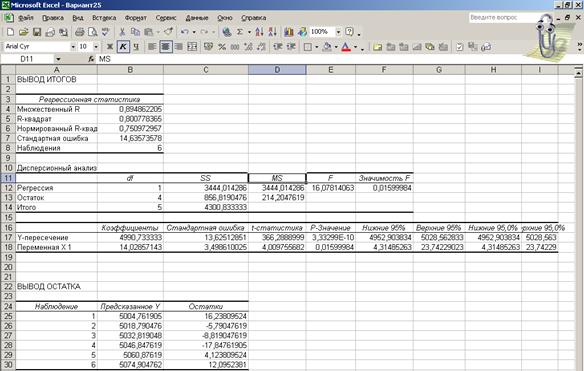This screenshot has width=584, height=371.
Task: Toggle italic K formatting button
Action: pyautogui.click(x=123, y=47)
